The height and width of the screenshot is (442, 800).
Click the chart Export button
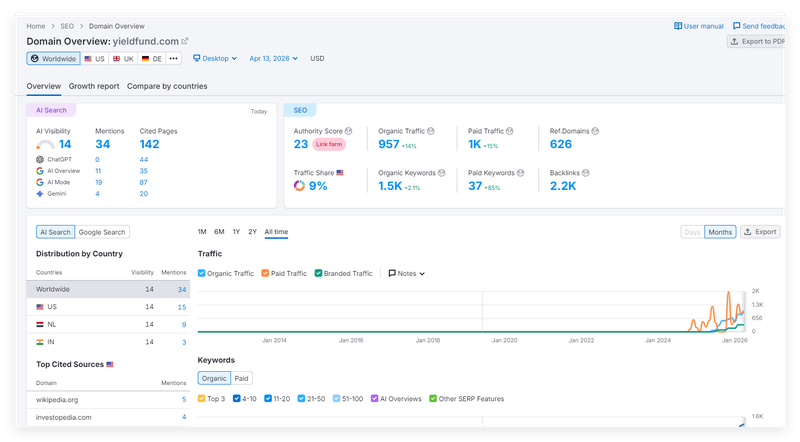click(x=760, y=232)
